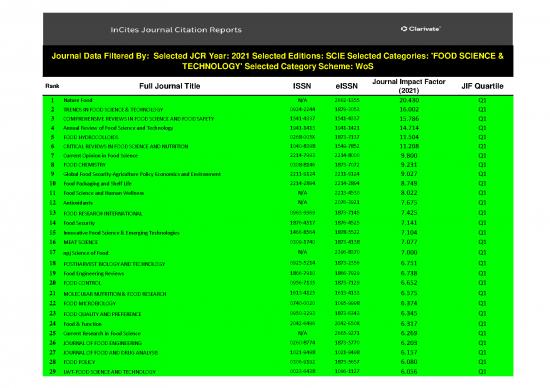
Task: Select the Antioxidants journal title
Action: (x=78, y=203)
